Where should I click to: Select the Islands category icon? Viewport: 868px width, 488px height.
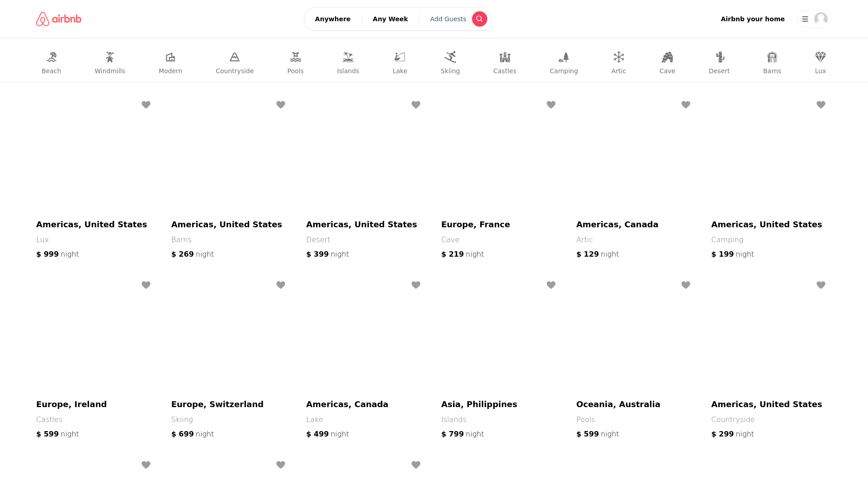(x=348, y=57)
